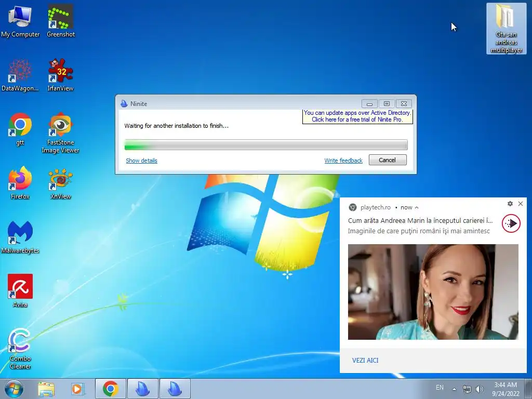
Task: Select the Combo Cleaner desktop shortcut
Action: (x=20, y=349)
